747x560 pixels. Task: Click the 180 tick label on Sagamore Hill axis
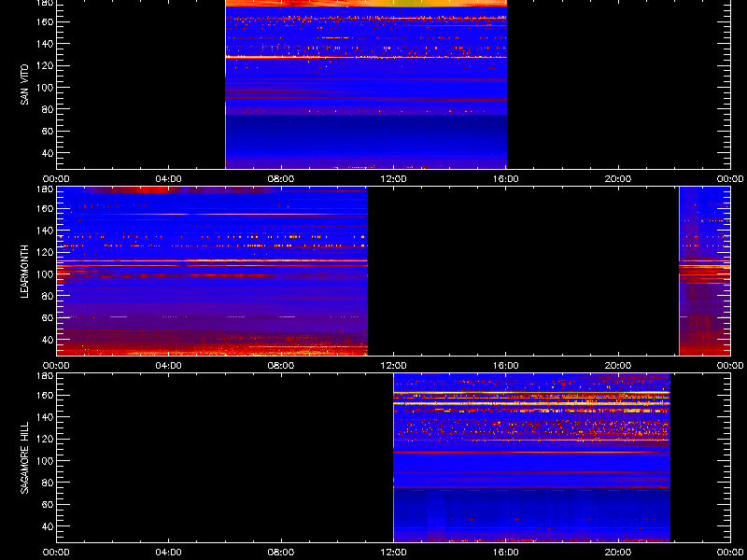[46, 375]
